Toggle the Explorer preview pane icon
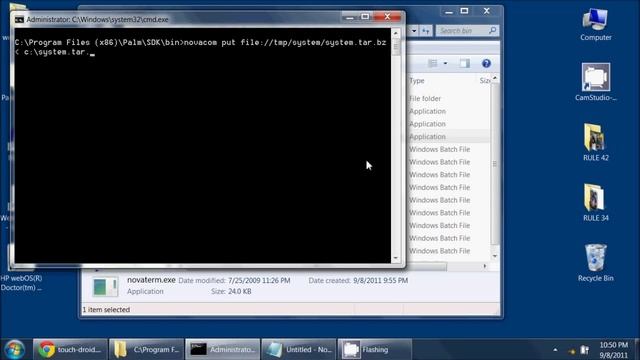 tap(464, 63)
